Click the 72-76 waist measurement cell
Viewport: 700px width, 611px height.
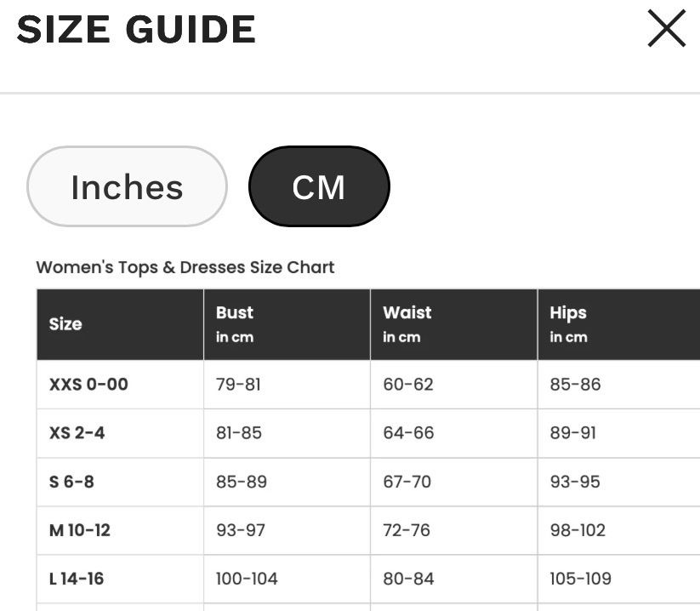[454, 531]
